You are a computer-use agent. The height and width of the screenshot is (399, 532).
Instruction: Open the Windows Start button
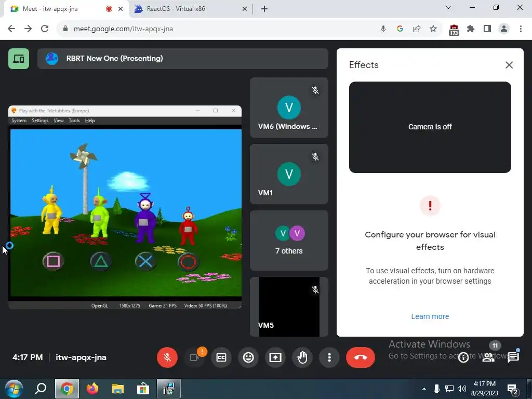(14, 389)
